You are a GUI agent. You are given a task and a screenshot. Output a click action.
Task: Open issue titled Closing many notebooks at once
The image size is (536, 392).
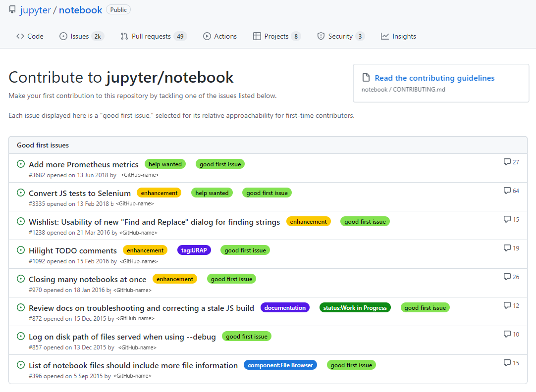(87, 279)
